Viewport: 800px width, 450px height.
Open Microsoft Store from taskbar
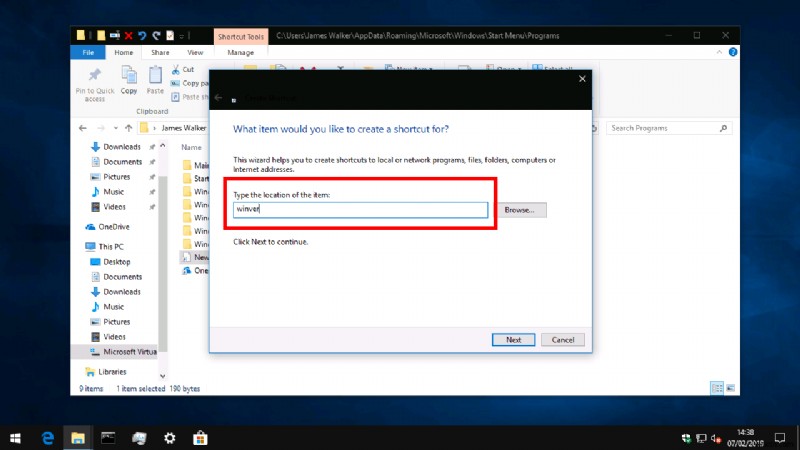[x=200, y=438]
